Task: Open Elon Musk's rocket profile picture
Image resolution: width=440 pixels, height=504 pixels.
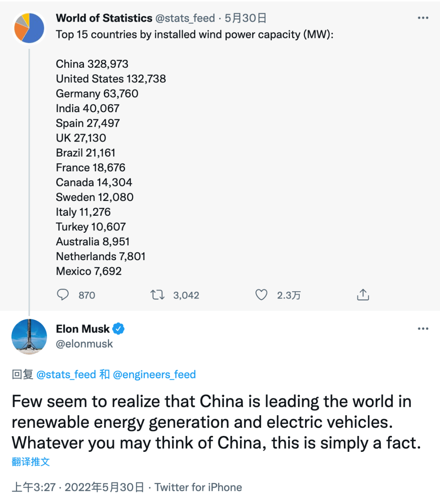Action: (29, 336)
